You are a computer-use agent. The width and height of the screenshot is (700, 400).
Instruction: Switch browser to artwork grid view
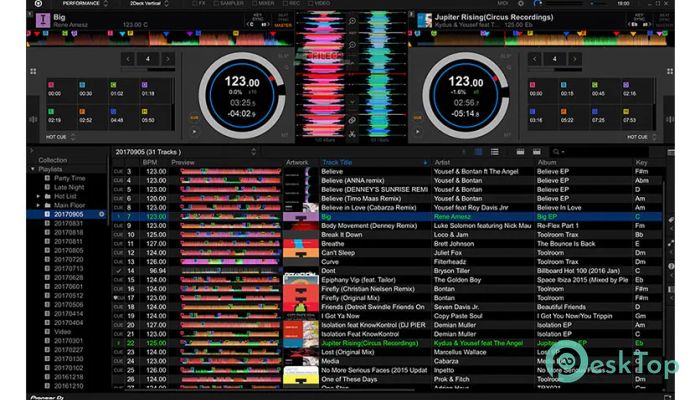478,152
